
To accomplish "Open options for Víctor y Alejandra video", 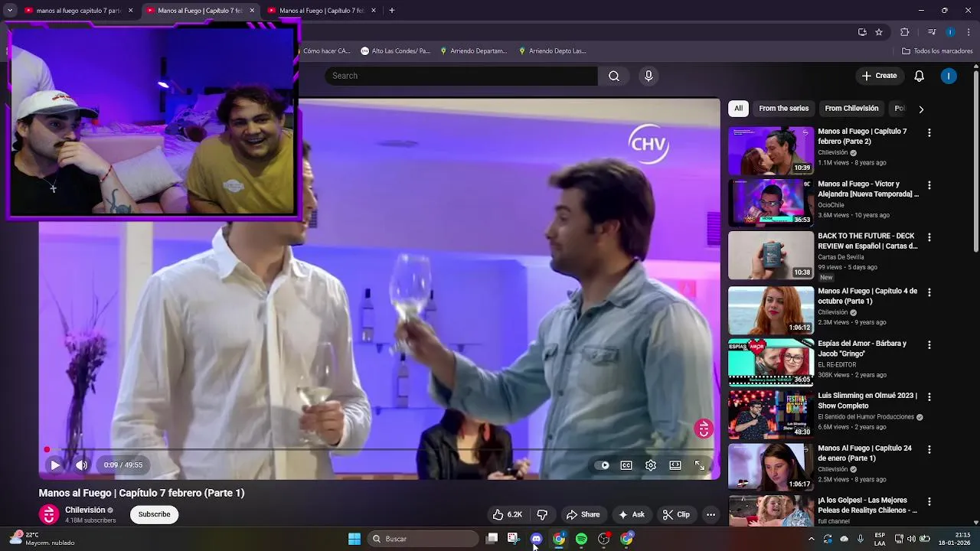I will 929,185.
